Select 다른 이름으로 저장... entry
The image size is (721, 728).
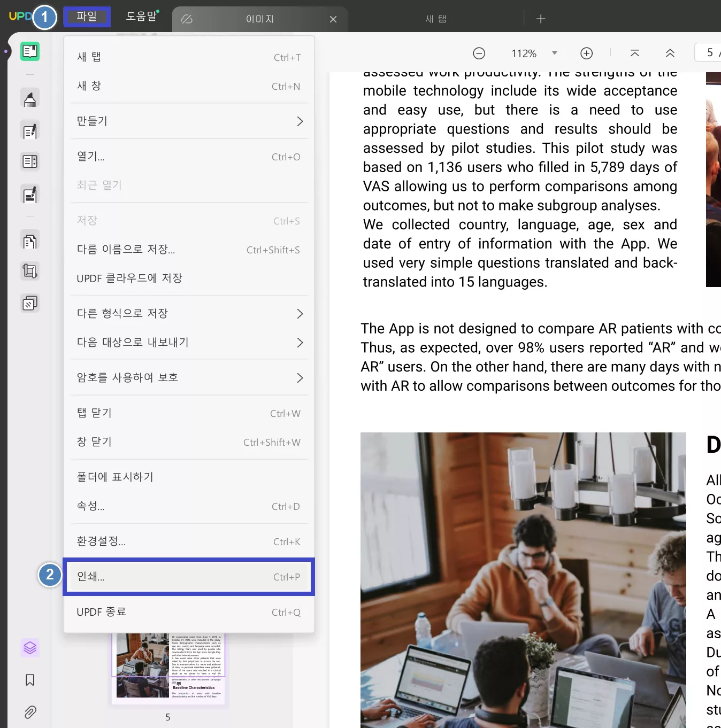coord(189,250)
